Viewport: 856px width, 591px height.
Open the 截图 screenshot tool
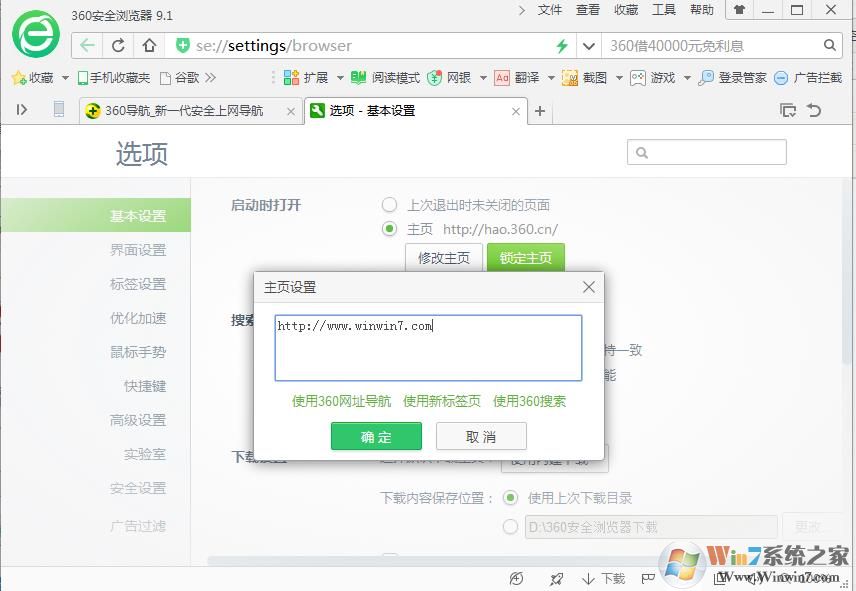tap(584, 78)
